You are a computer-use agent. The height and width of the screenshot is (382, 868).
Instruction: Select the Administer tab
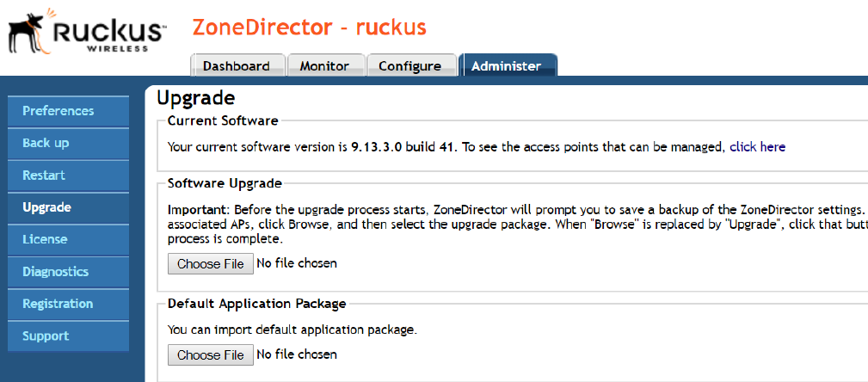point(507,66)
